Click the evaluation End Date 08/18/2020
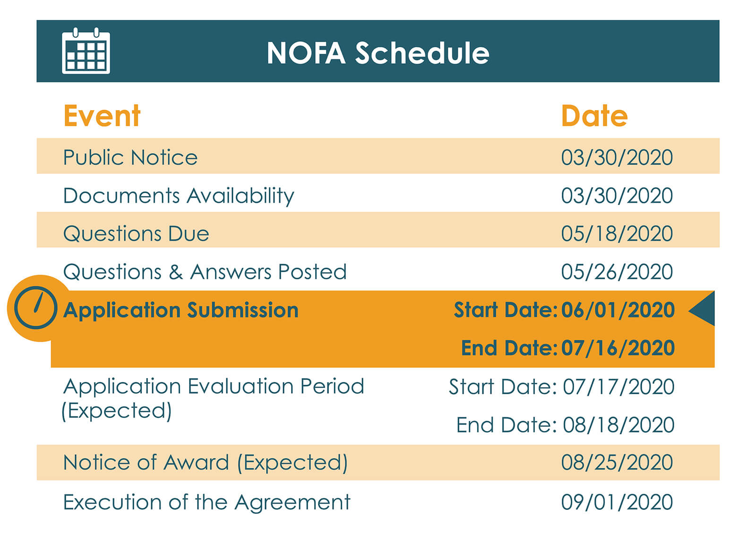This screenshot has height=544, width=756. [x=565, y=425]
